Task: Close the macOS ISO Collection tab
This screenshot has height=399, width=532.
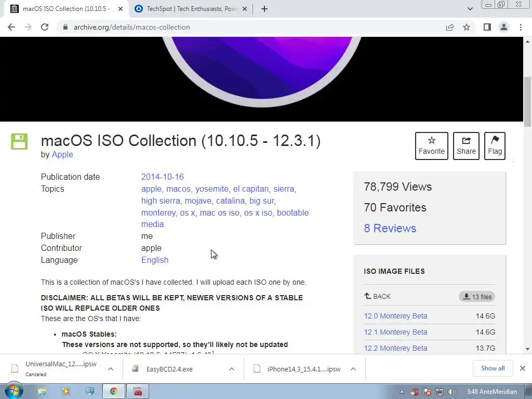Action: point(121,9)
